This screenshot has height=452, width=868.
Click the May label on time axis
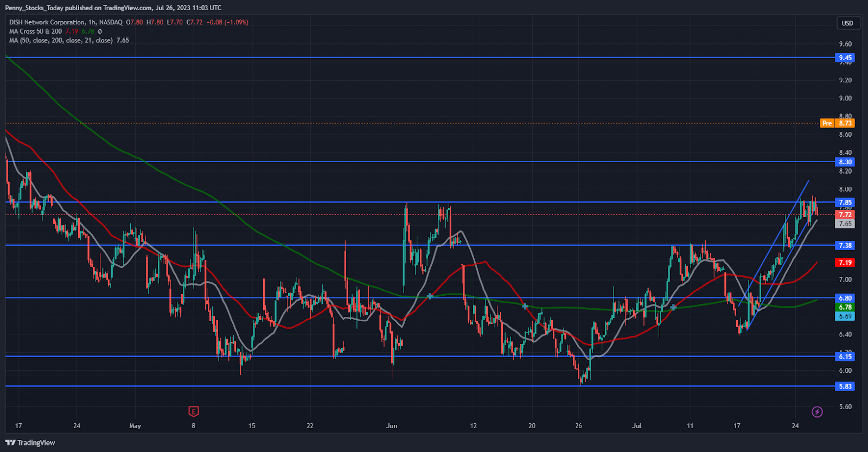135,426
